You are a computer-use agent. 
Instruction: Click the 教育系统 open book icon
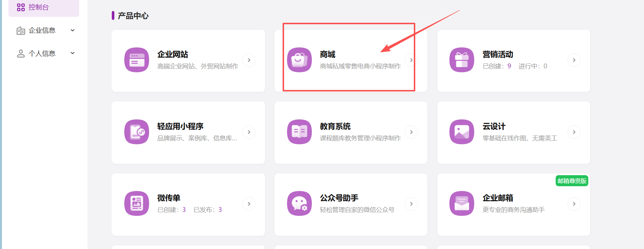tap(299, 132)
